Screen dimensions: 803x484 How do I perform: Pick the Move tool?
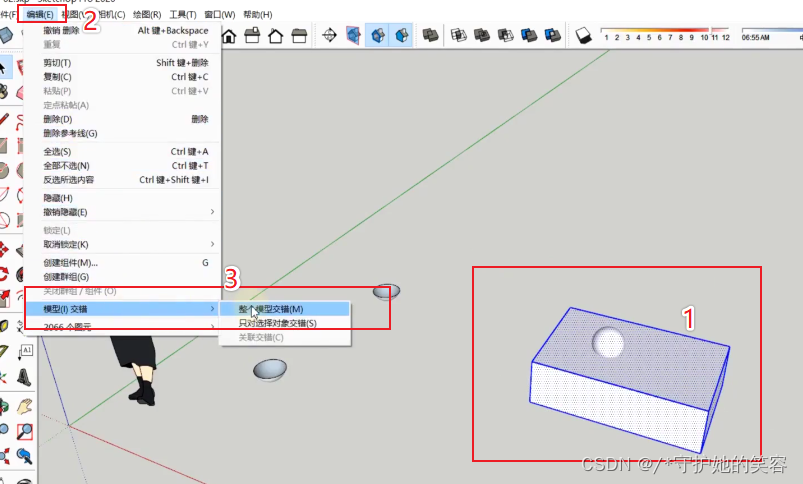[x=4, y=249]
